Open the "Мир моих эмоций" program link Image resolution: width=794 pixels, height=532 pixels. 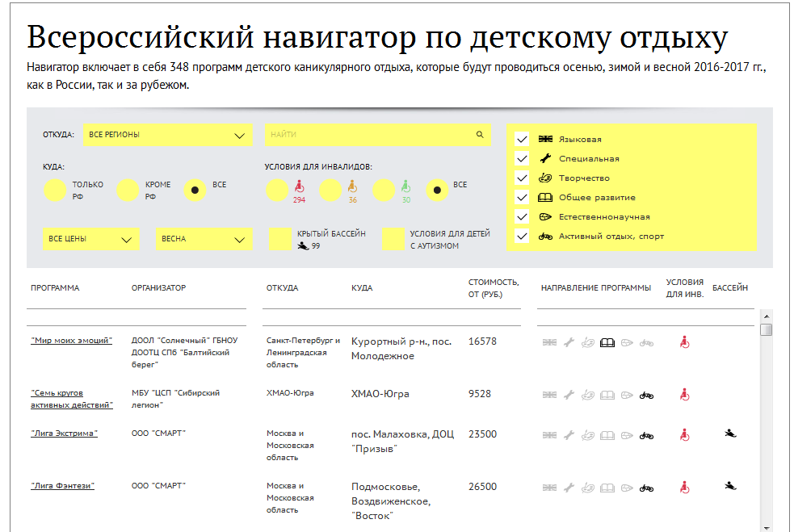[71, 340]
